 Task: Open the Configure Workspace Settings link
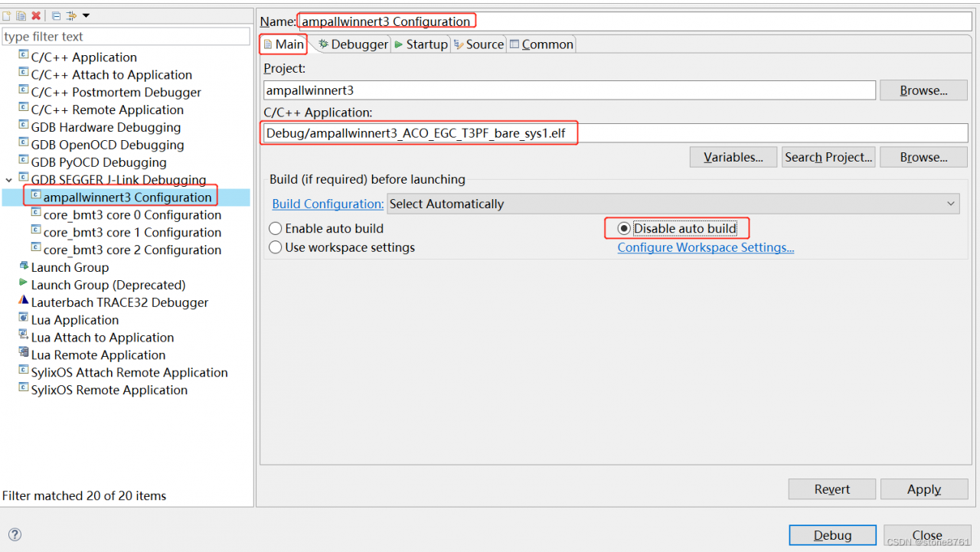point(705,247)
